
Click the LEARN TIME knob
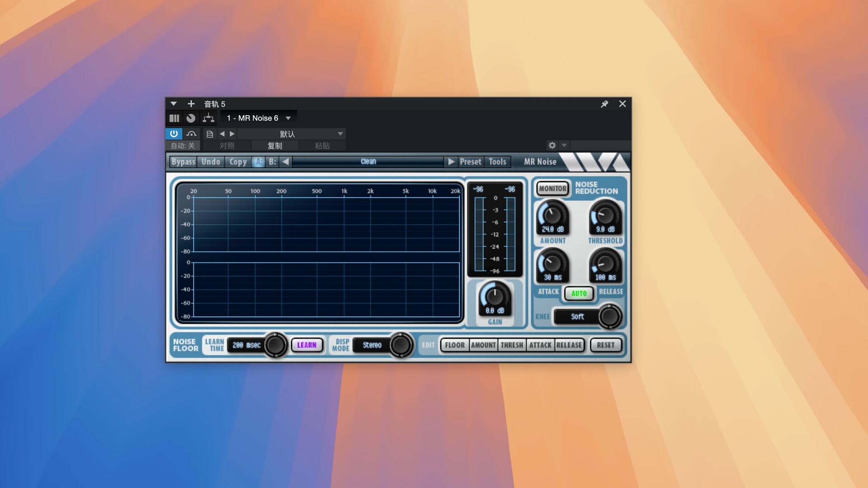(275, 345)
